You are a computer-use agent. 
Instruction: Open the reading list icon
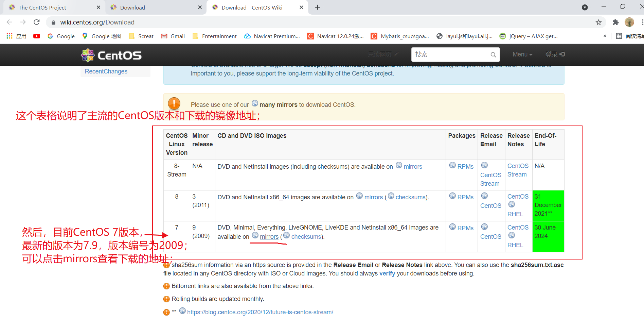click(x=619, y=36)
